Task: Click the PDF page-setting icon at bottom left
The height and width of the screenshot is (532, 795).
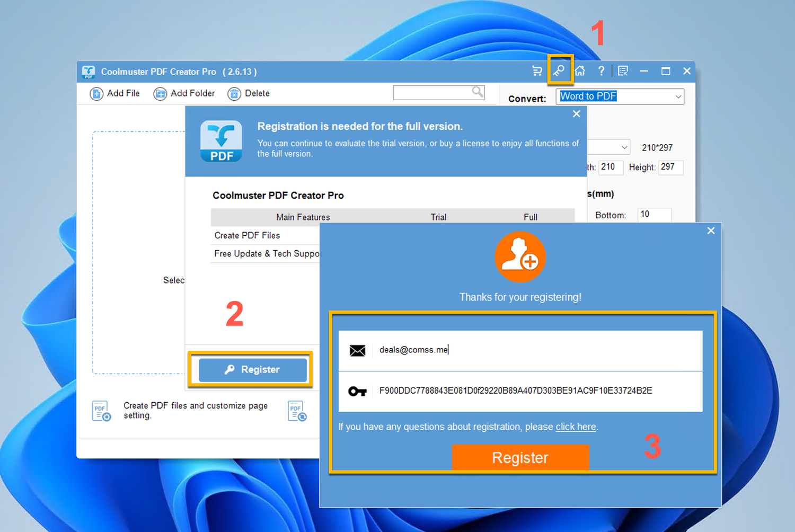Action: pos(101,411)
